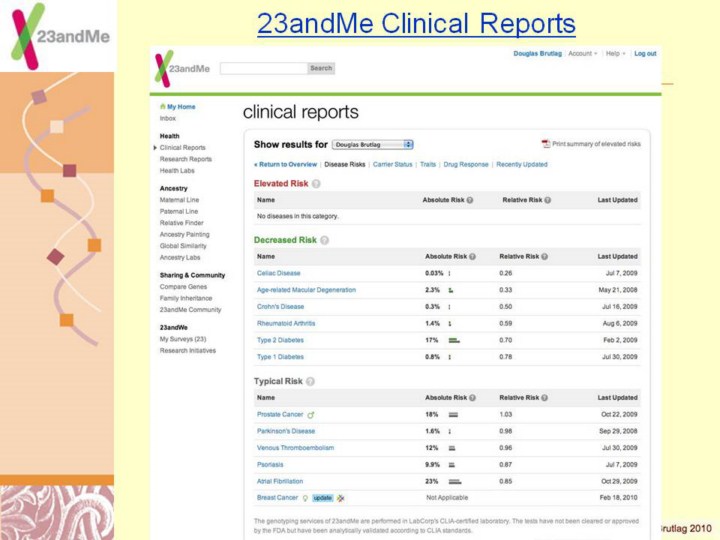This screenshot has width=720, height=540.
Task: Expand the Account menu in header
Action: [582, 54]
